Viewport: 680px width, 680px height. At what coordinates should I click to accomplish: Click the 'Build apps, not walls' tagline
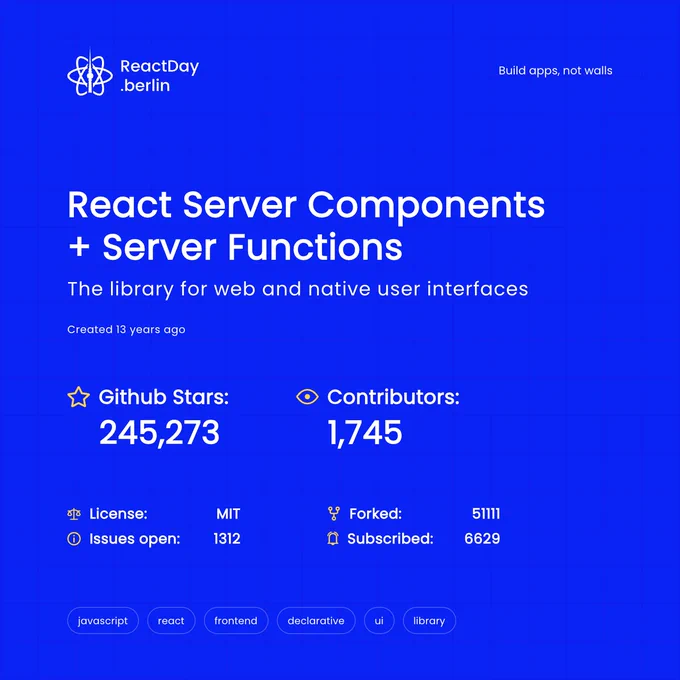(x=555, y=71)
